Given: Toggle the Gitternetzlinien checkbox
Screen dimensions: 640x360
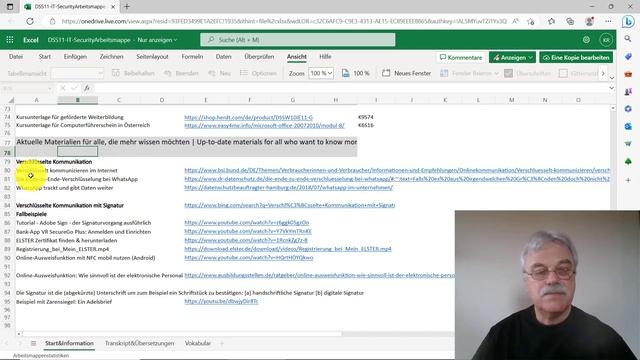Looking at the screenshot, I should tap(563, 73).
